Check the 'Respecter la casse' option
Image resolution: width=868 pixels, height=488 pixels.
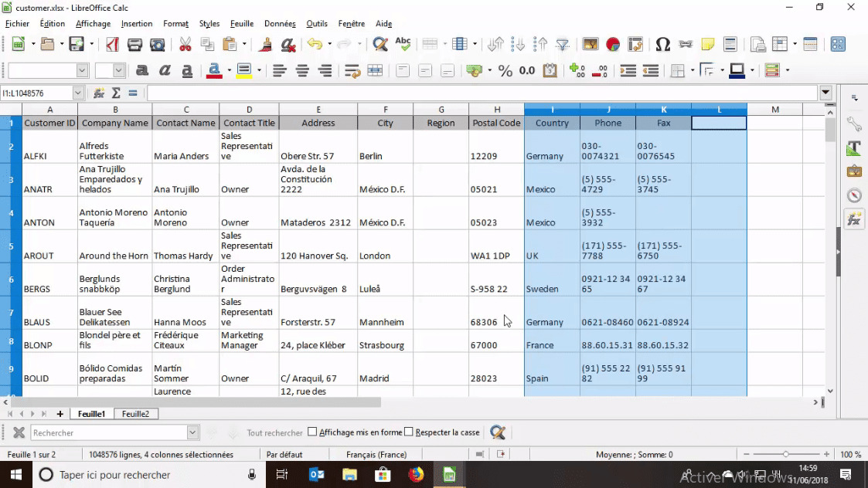click(409, 432)
